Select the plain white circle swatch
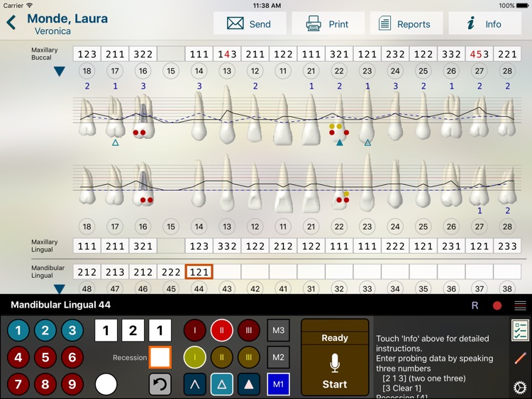Screen dimensions: 532x399 (106, 384)
